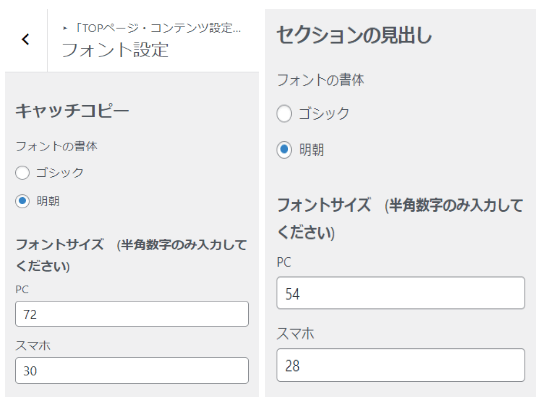Click the スマホ field containing 28
The width and height of the screenshot is (543, 406).
click(x=401, y=365)
